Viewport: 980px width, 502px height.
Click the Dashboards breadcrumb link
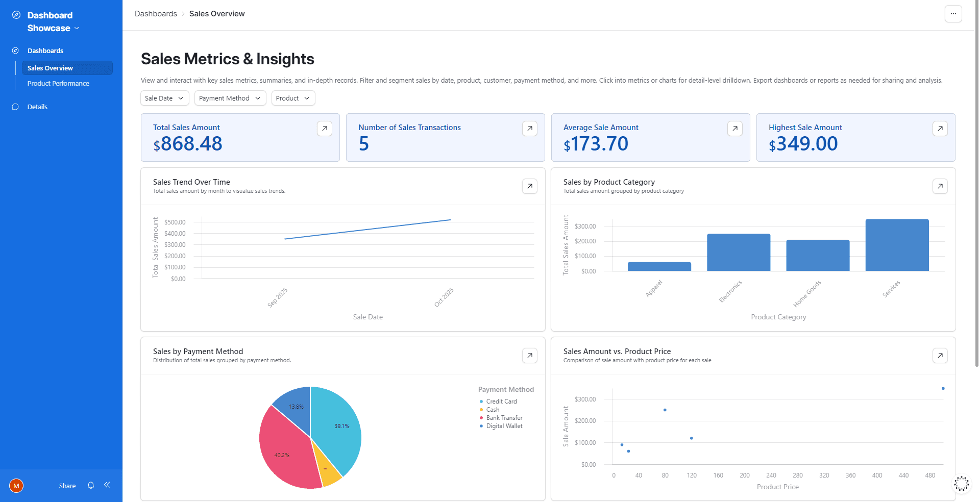(156, 14)
